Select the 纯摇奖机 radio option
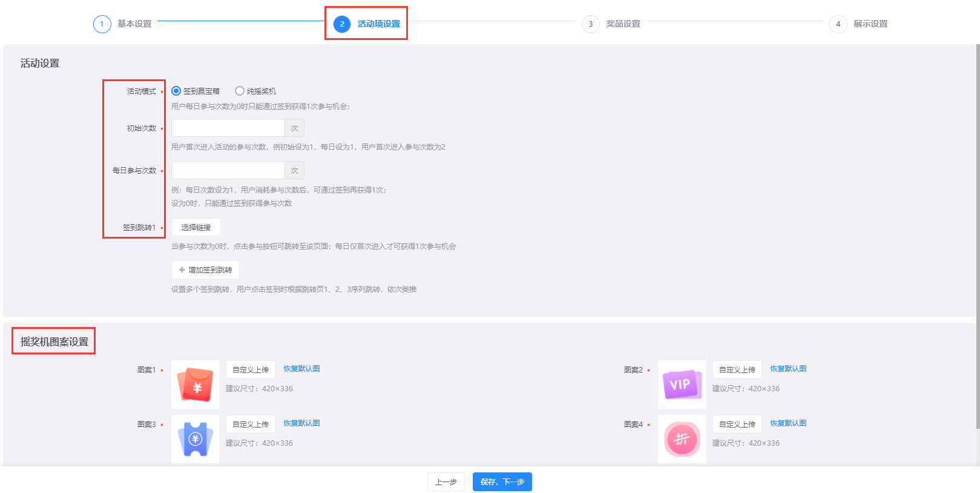 (x=240, y=91)
